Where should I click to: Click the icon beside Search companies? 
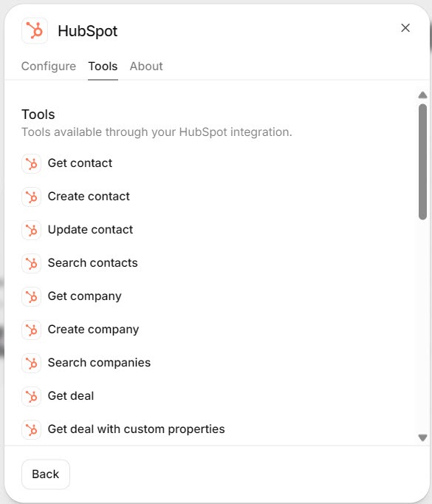pos(32,363)
